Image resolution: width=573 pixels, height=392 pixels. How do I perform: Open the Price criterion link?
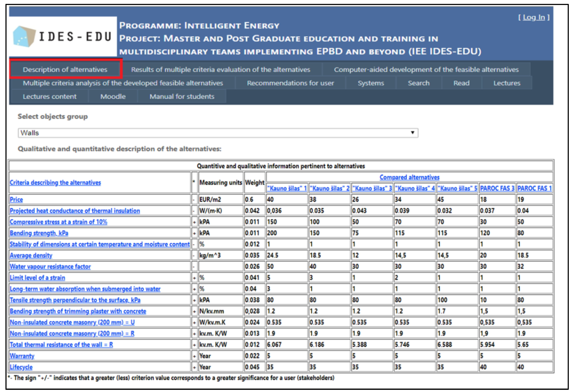pos(16,199)
